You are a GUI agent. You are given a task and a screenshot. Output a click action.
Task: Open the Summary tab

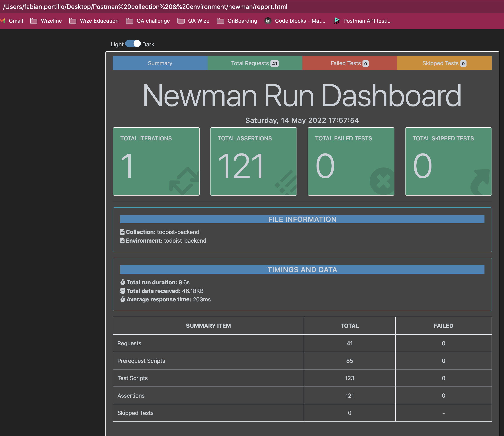[x=160, y=63]
